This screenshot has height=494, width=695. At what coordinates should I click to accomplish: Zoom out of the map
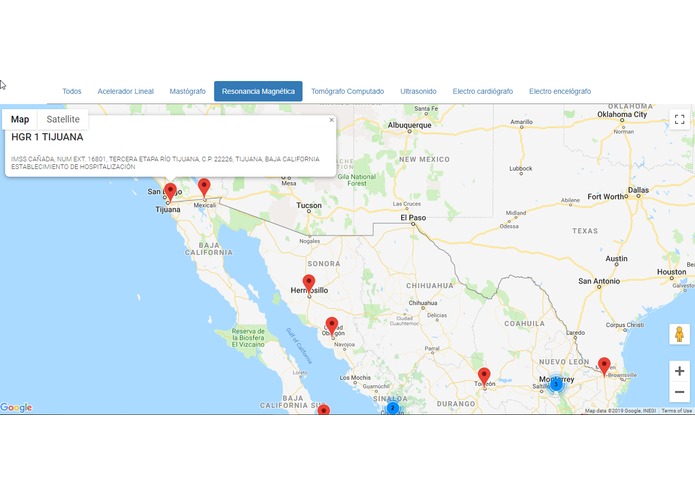click(x=679, y=392)
